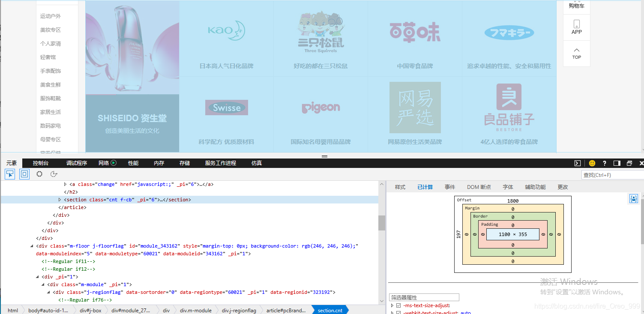Open the console drawer icon
The image size is (644, 314).
tap(578, 163)
